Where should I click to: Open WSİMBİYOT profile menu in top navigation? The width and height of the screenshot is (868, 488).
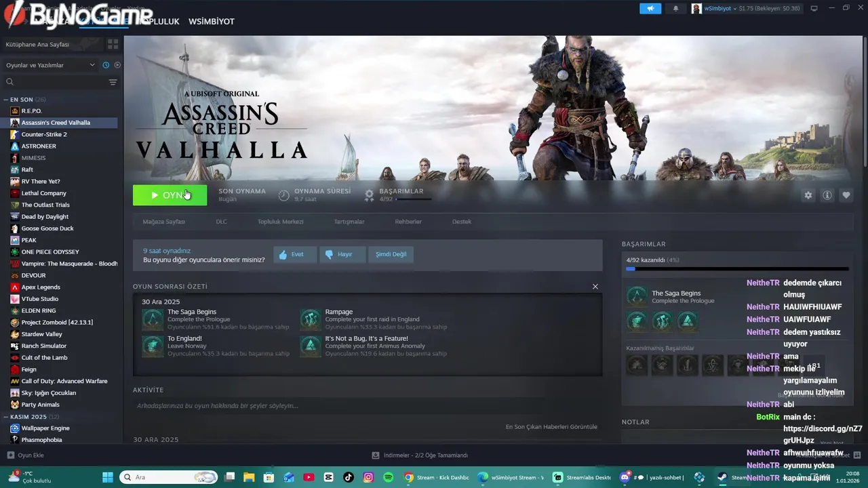212,22
